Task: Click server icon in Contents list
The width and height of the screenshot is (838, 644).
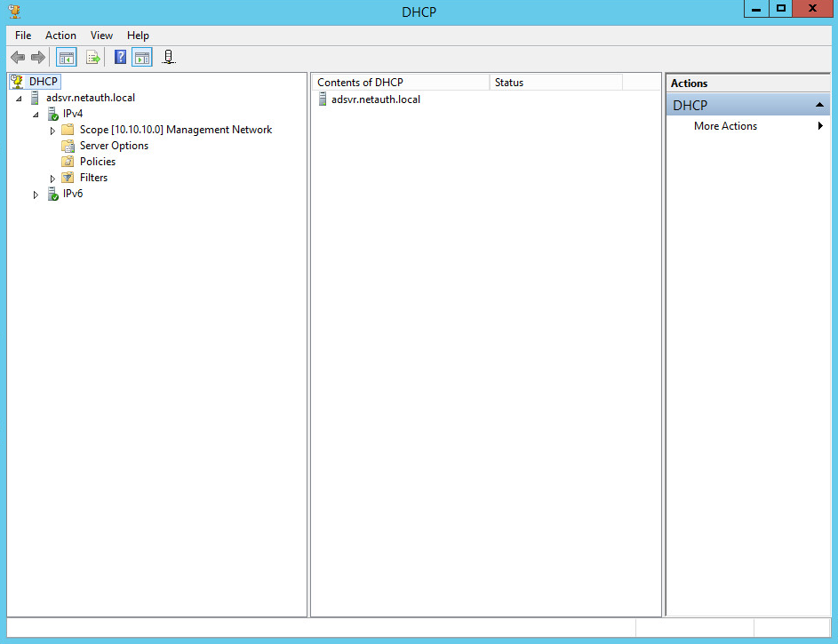Action: point(323,99)
